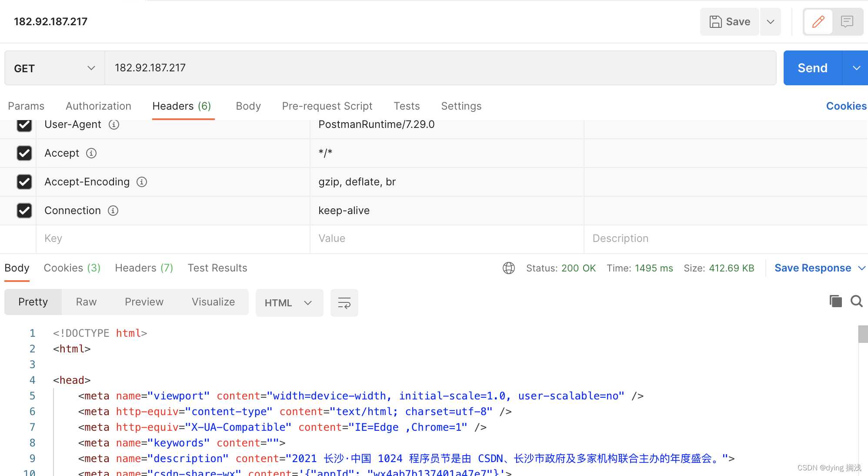Open the comments icon
868x476 pixels.
pyautogui.click(x=847, y=22)
